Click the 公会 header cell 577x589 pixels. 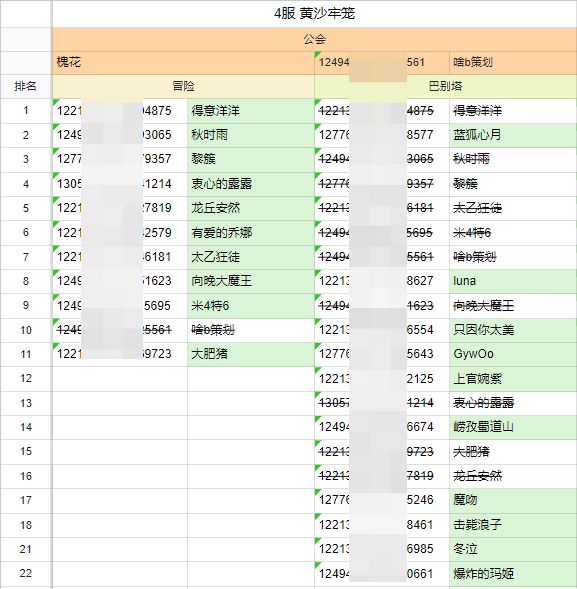314,39
